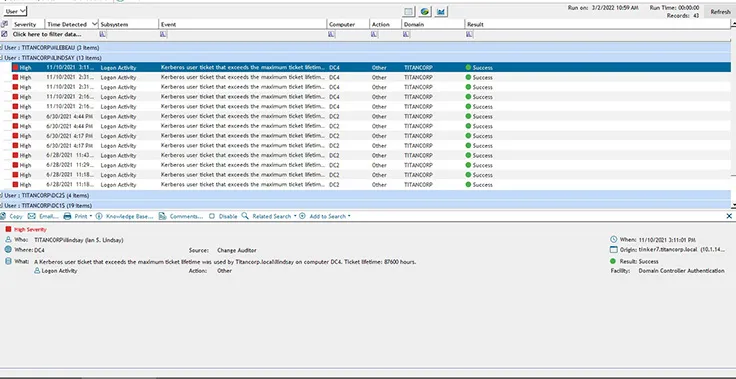Sort by the Severity column header
The width and height of the screenshot is (736, 379).
[x=27, y=24]
